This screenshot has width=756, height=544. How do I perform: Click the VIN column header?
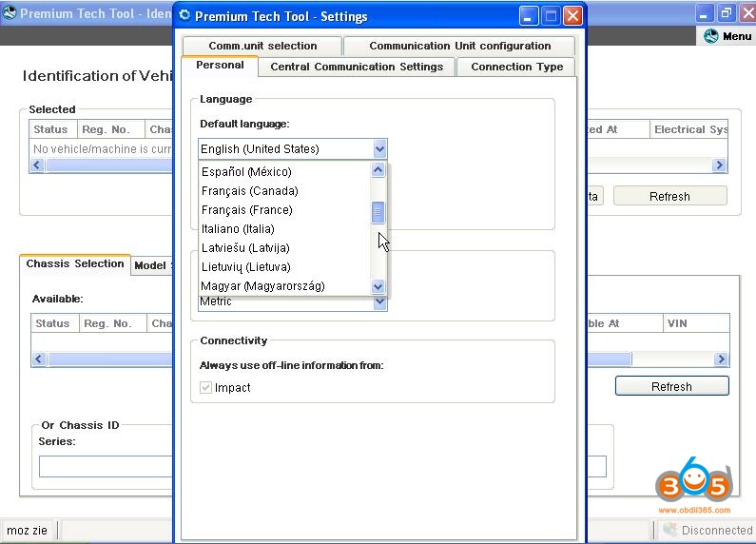pos(696,323)
